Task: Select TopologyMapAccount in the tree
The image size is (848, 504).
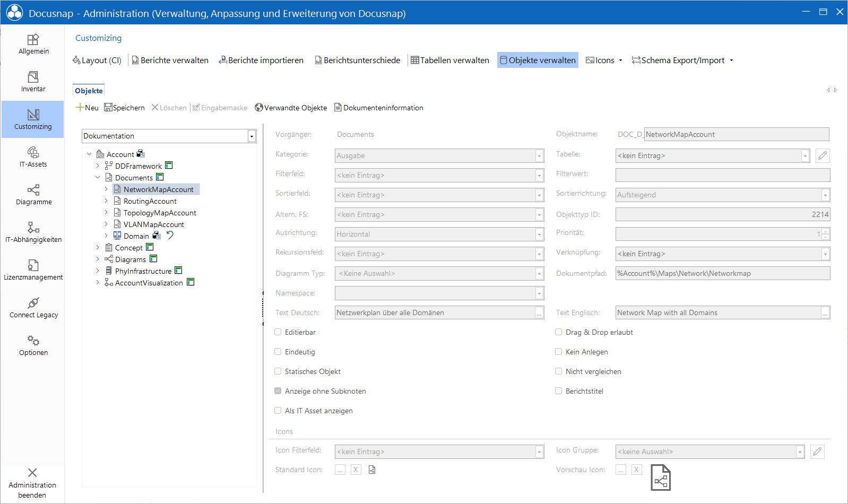Action: (x=160, y=213)
